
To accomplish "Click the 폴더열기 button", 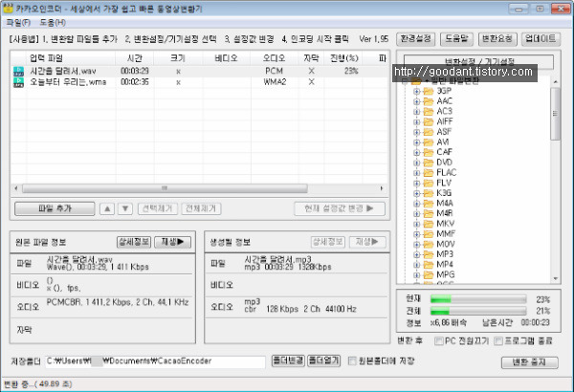I will pyautogui.click(x=324, y=360).
